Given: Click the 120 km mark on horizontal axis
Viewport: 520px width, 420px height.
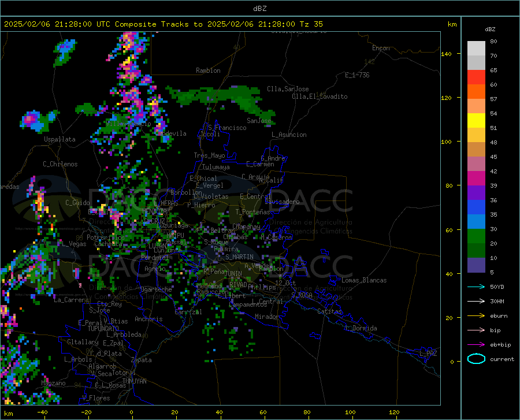Looking at the screenshot, I should [x=394, y=412].
